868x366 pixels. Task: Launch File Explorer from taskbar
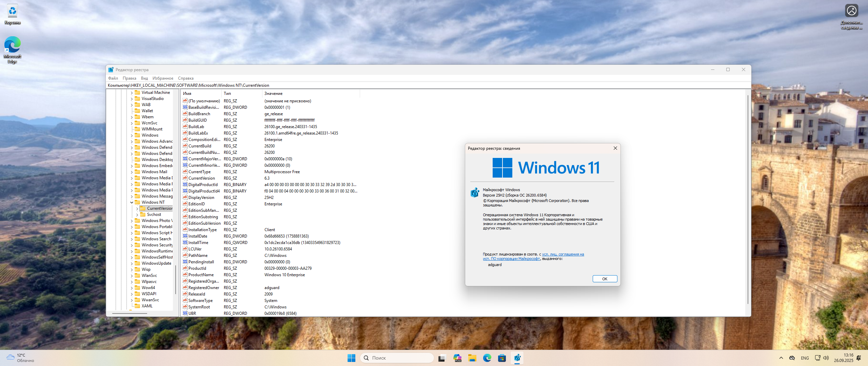coord(472,358)
